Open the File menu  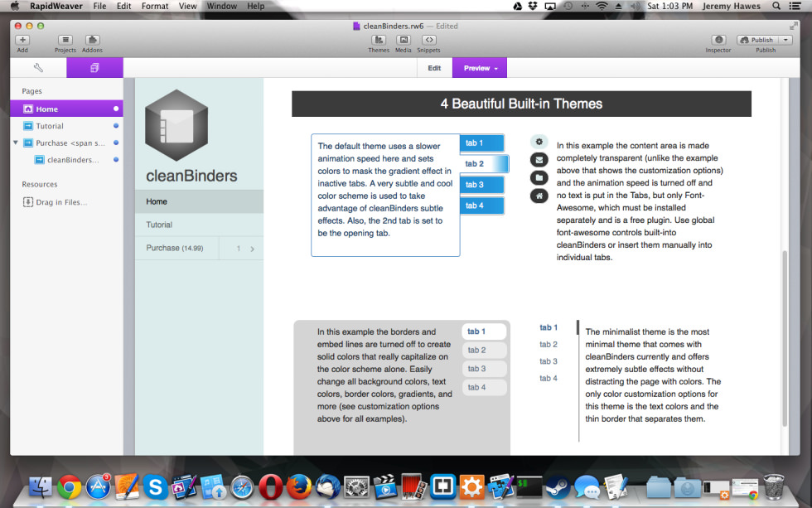[x=99, y=6]
